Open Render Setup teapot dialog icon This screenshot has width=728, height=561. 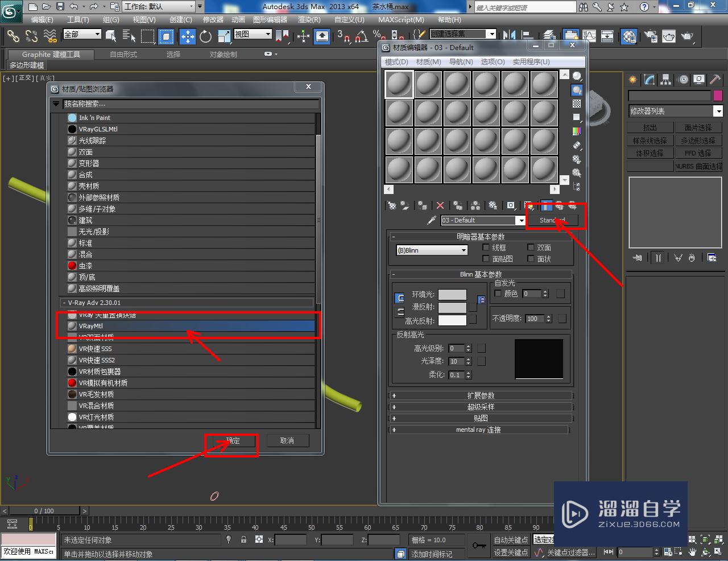pyautogui.click(x=651, y=36)
